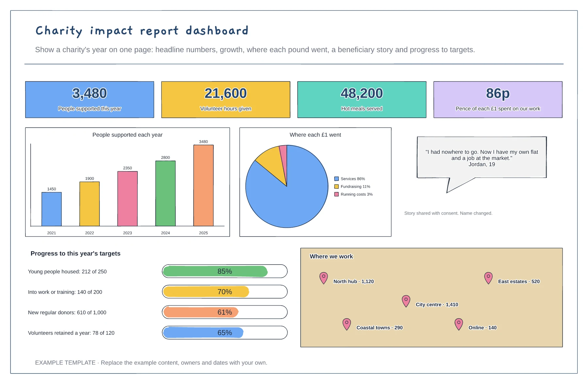
Task: Click the EXAMPLE TEMPLATE footer note
Action: tap(151, 362)
